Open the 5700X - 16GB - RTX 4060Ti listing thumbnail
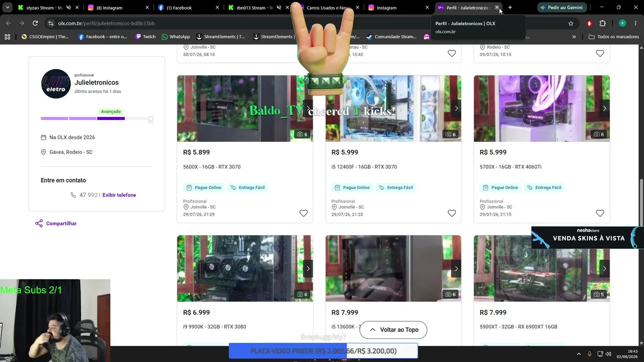Viewport: 644px width, 362px height. [542, 109]
